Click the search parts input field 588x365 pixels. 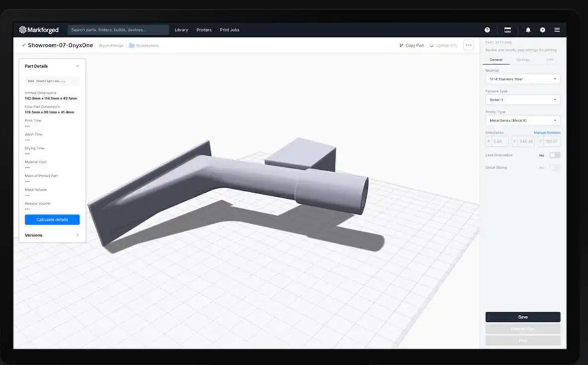point(118,30)
